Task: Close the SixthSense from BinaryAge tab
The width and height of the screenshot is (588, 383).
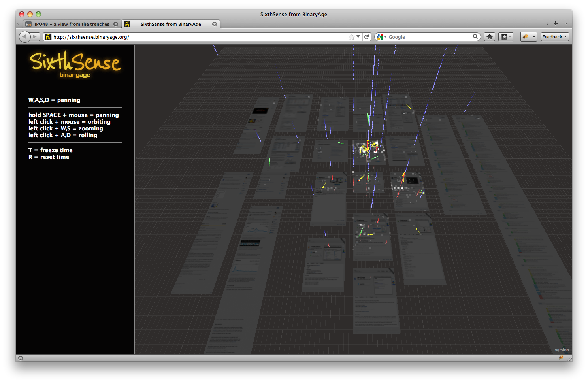Action: coord(215,24)
